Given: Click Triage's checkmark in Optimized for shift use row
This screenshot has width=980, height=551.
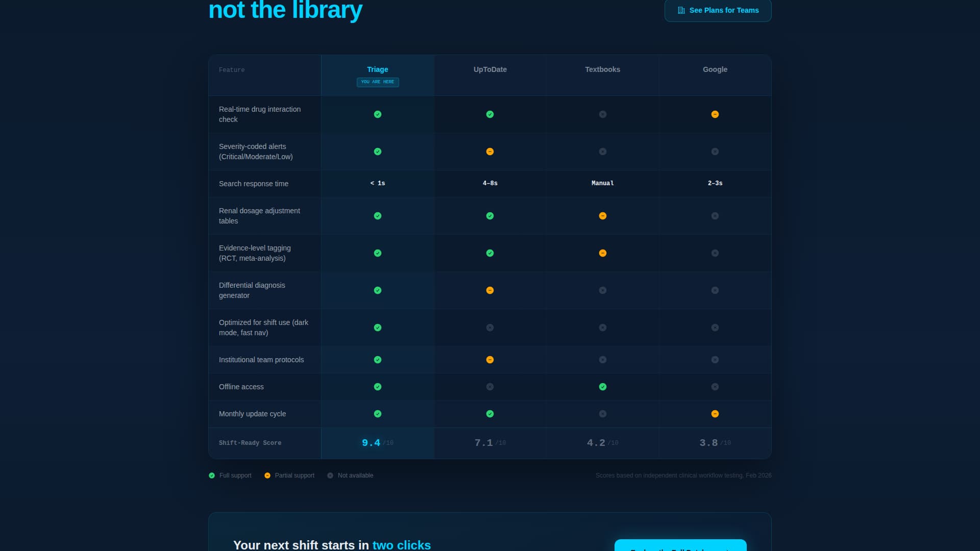Looking at the screenshot, I should pyautogui.click(x=378, y=328).
